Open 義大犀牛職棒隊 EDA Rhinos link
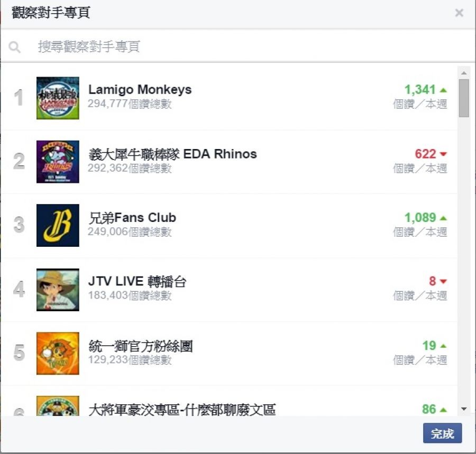This screenshot has height=454, width=476. (173, 154)
